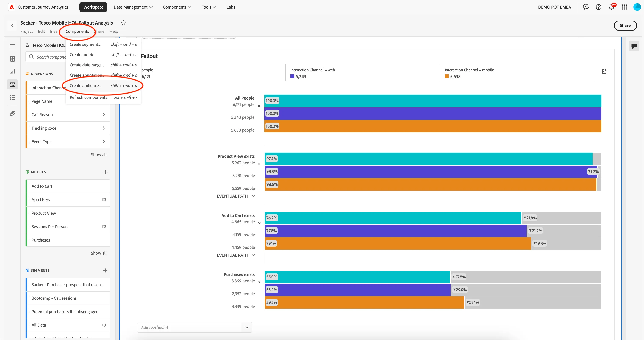644x340 pixels.
Task: Open the Visualizations bar chart icon
Action: pyautogui.click(x=12, y=72)
